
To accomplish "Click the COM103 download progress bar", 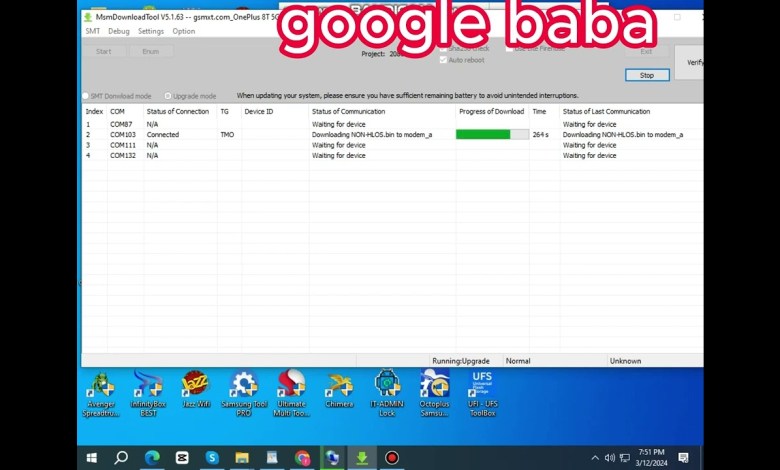I will (x=492, y=134).
